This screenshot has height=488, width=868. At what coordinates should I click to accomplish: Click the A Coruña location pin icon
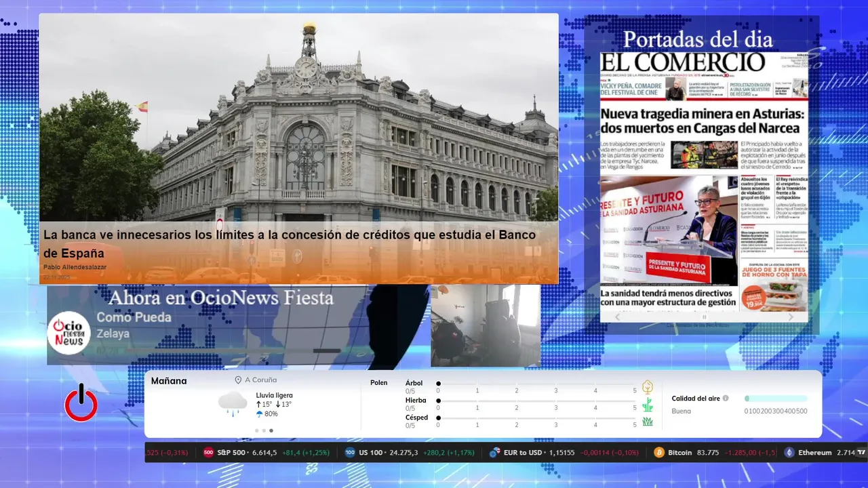click(x=238, y=380)
